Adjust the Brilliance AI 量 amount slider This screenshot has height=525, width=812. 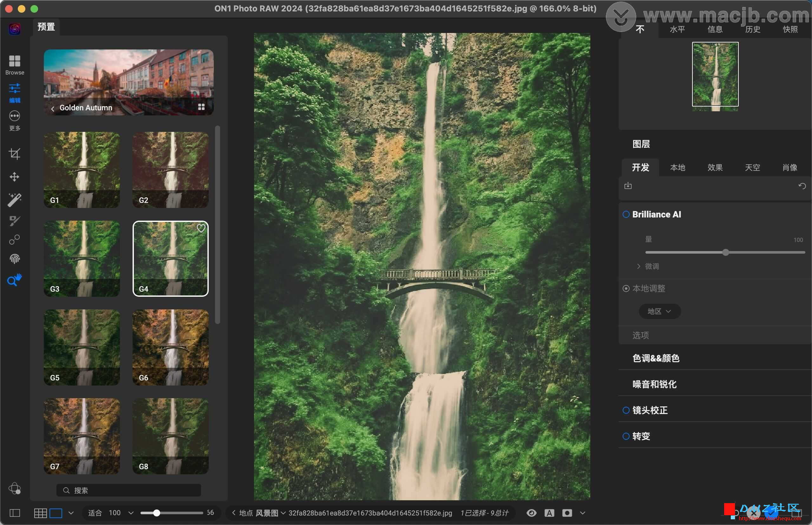tap(725, 252)
